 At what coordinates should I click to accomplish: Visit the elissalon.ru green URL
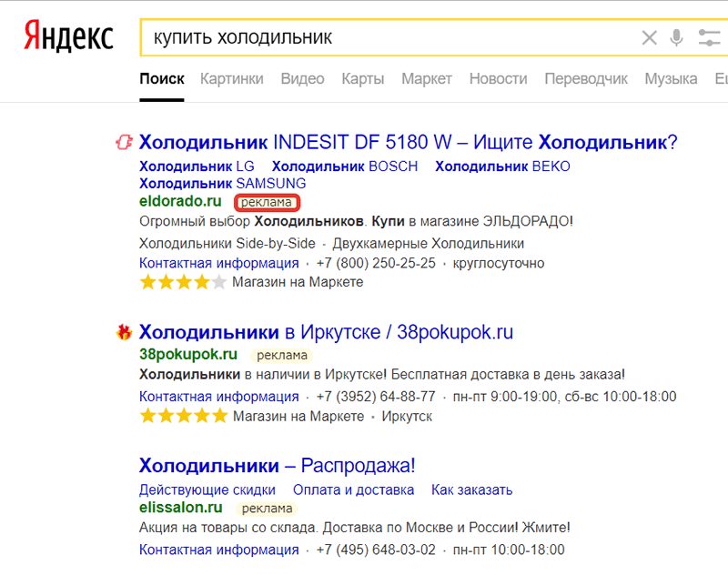181,508
